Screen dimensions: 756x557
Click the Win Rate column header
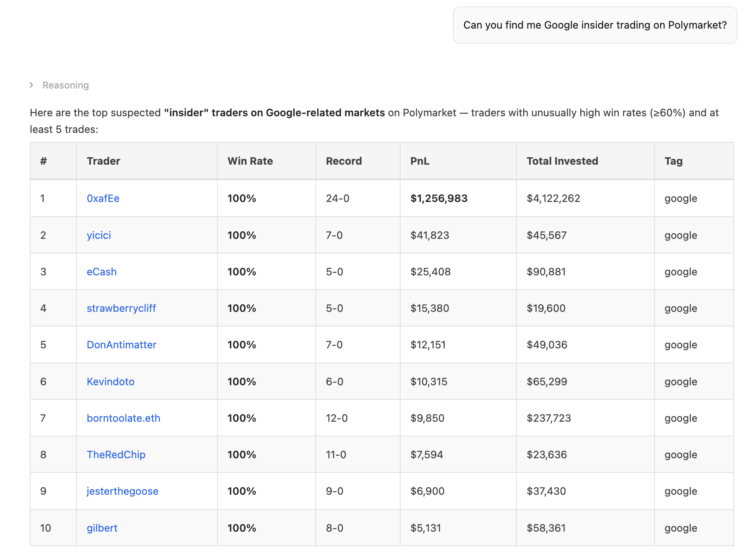coord(250,161)
